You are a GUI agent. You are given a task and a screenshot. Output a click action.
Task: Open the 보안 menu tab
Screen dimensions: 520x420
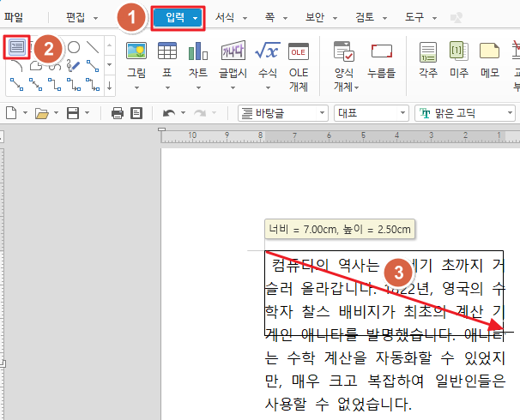pos(315,17)
